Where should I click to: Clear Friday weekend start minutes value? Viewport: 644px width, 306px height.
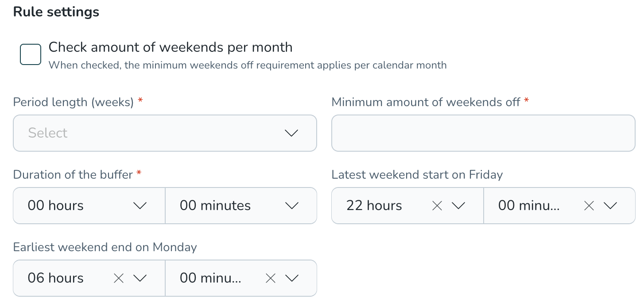coord(589,206)
